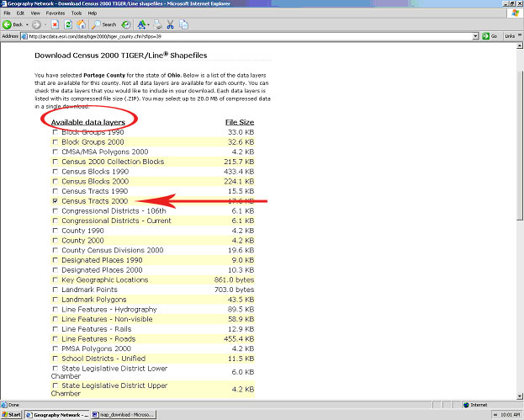Open the Help menu
Viewport: 524px width, 420px height.
pos(93,13)
